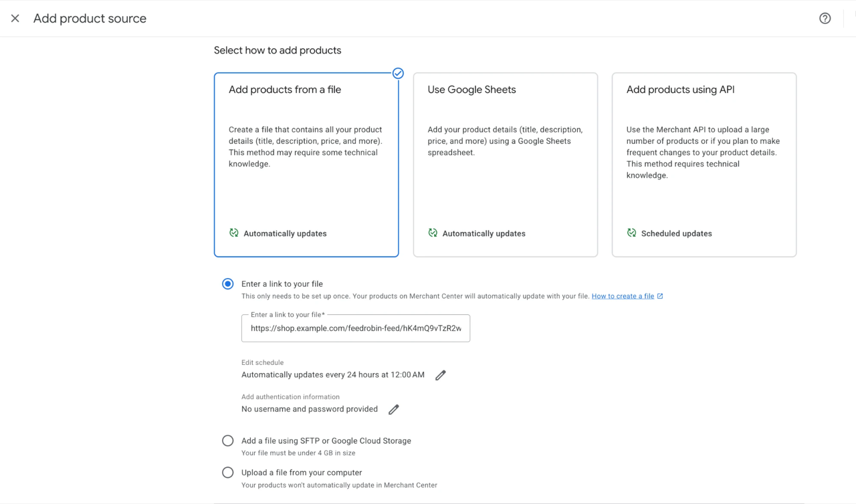
Task: Edit authentication info with pencil icon
Action: (393, 409)
